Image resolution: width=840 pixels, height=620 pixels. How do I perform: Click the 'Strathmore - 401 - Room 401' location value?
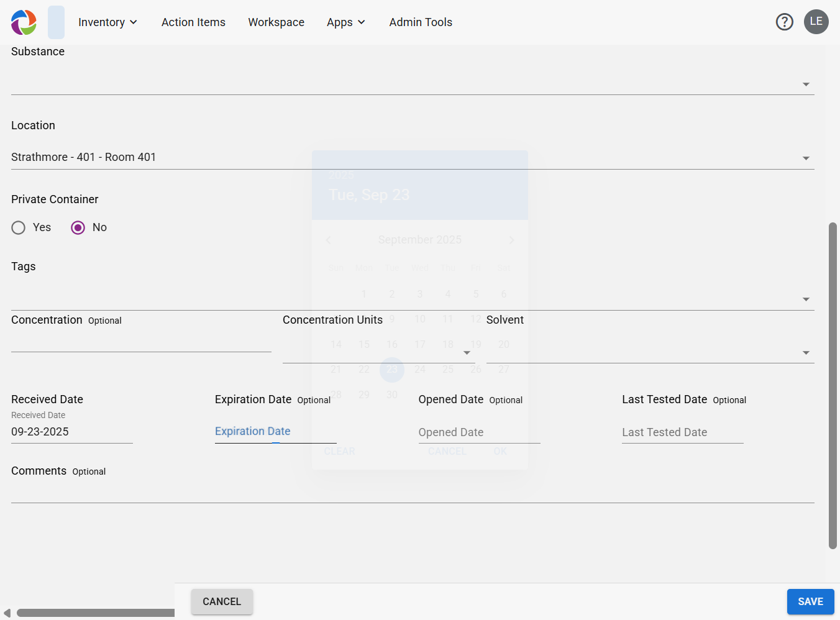[x=84, y=157]
